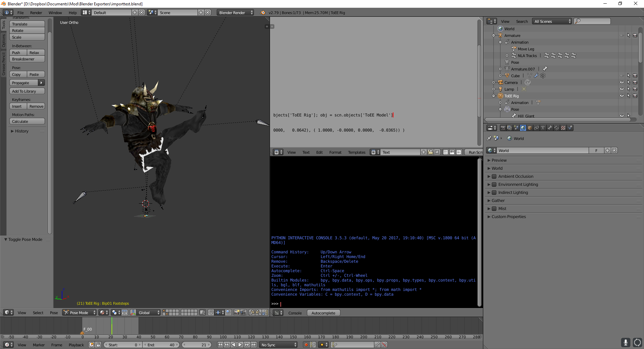
Task: Open the Render menu
Action: point(36,13)
